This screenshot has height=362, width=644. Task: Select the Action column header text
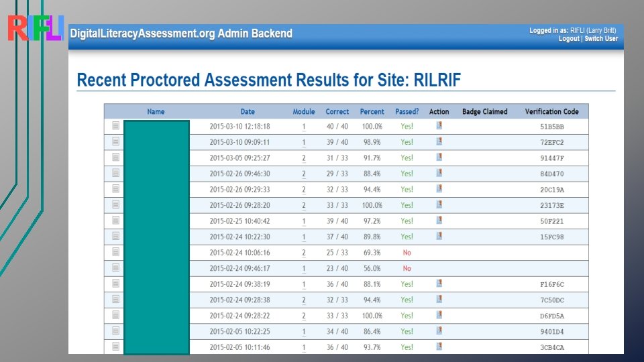coord(439,112)
